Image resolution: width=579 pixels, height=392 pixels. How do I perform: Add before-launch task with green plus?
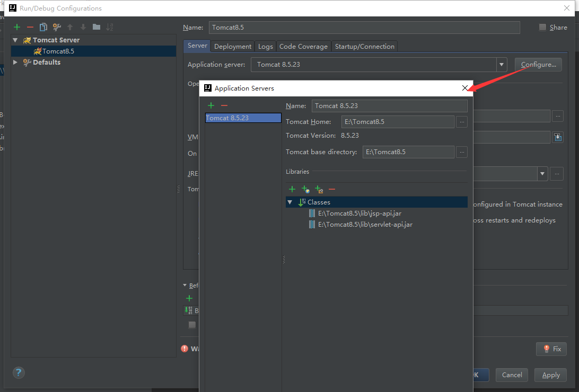[x=189, y=298]
